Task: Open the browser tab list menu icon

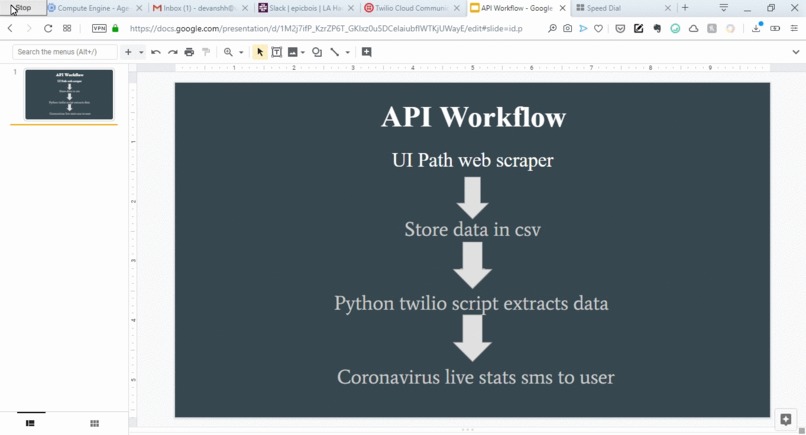Action: click(x=723, y=8)
